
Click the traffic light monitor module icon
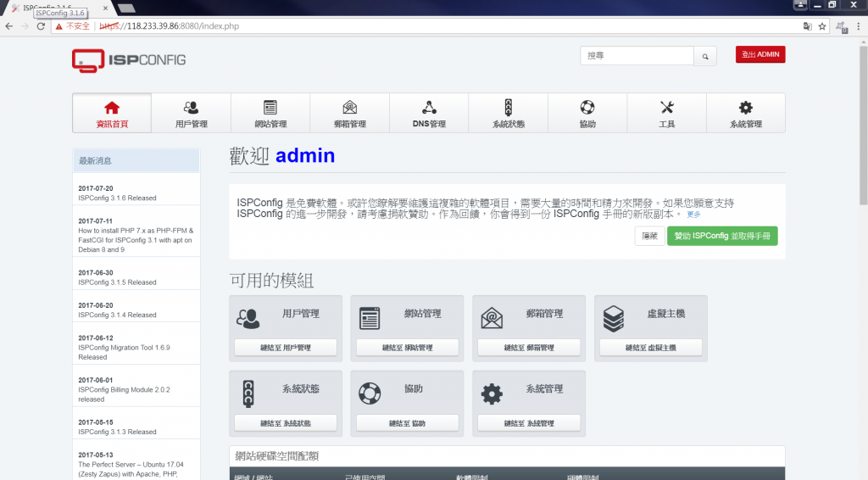point(248,393)
